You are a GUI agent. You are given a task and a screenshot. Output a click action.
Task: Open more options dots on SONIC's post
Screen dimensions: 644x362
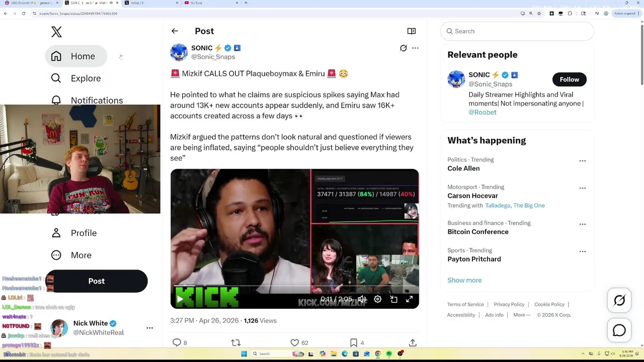pos(415,48)
